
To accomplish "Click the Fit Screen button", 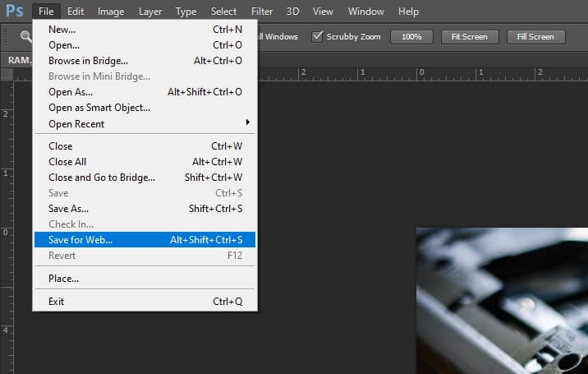I will [470, 37].
